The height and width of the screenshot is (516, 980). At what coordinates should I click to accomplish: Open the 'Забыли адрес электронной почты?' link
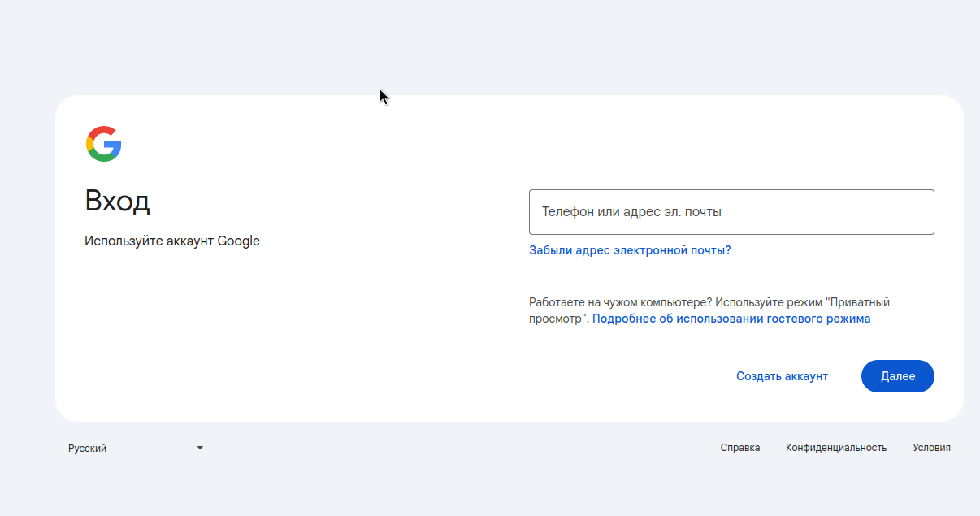click(630, 250)
